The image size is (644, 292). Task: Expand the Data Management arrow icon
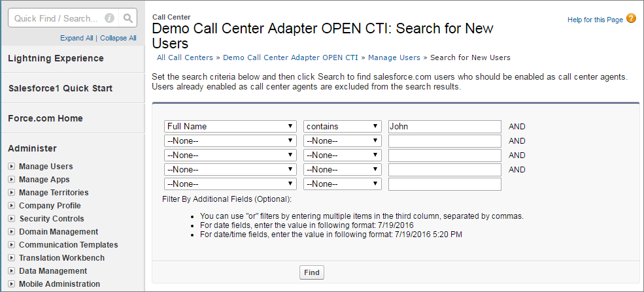[x=12, y=271]
